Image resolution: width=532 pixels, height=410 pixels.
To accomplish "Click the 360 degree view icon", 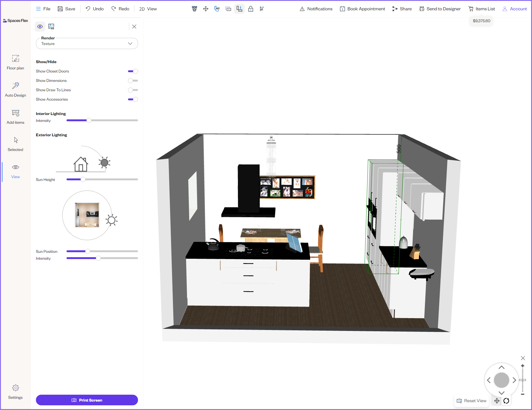I will pos(217,9).
